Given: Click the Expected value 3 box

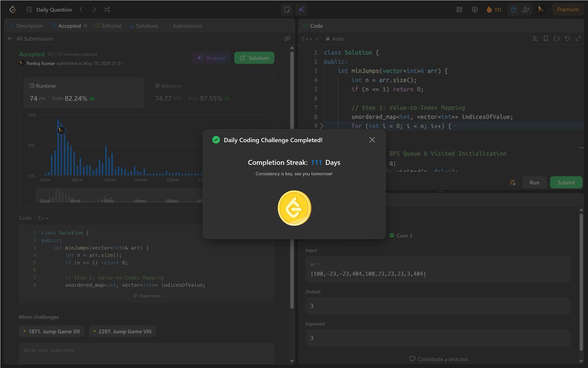Looking at the screenshot, I should click(438, 338).
